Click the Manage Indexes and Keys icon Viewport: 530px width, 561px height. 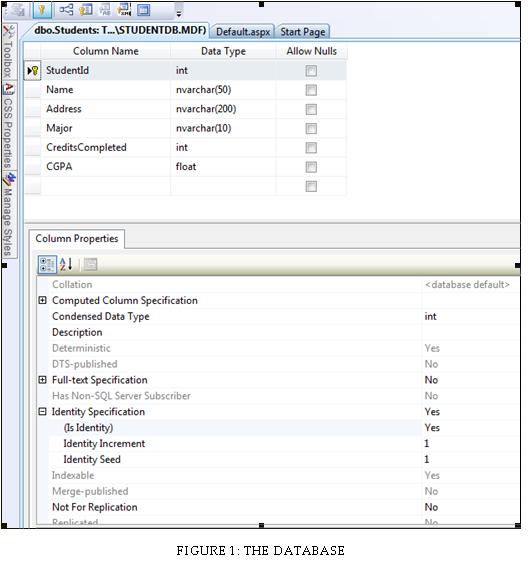pyautogui.click(x=86, y=10)
